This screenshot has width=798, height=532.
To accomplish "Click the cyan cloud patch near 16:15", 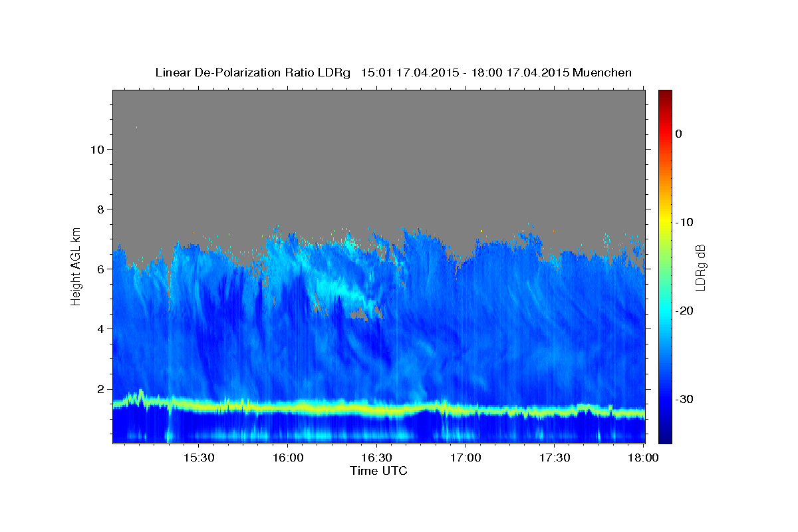I will pyautogui.click(x=336, y=289).
